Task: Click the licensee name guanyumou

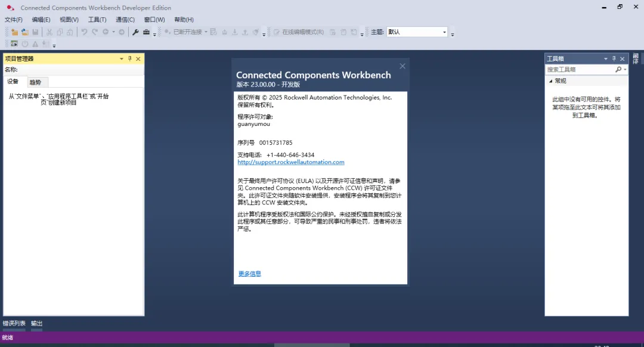Action: tap(254, 124)
